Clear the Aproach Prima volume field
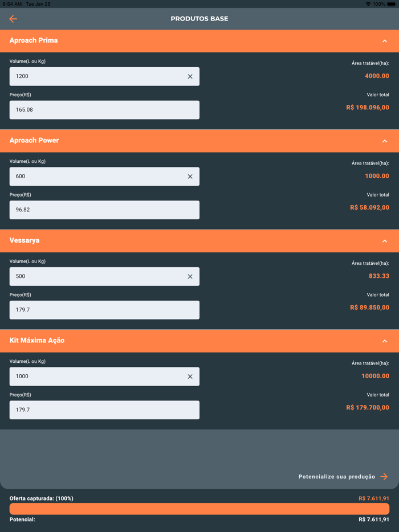This screenshot has height=532, width=399. pos(190,76)
